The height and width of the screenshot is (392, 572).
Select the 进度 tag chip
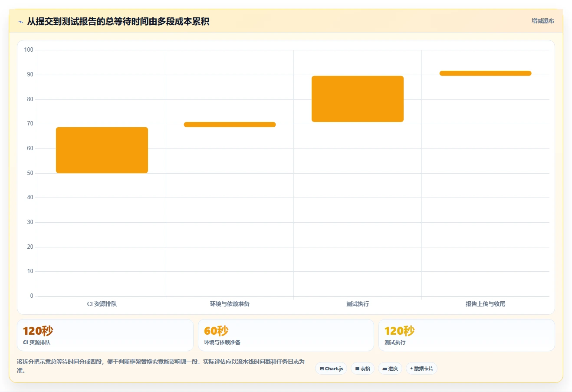point(390,369)
